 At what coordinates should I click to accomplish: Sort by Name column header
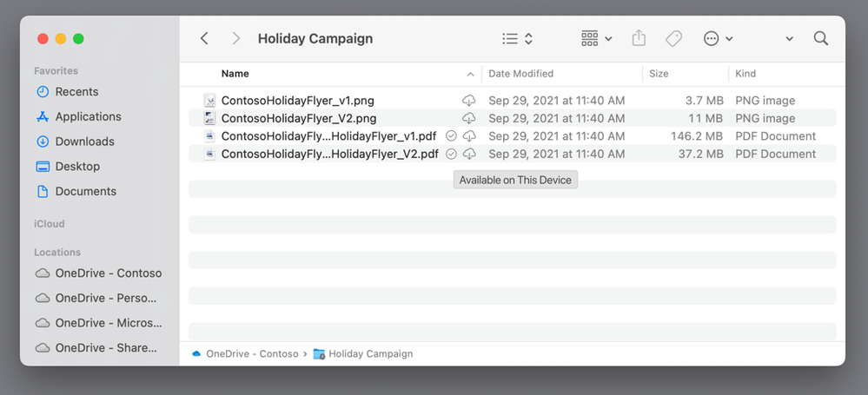(x=235, y=74)
